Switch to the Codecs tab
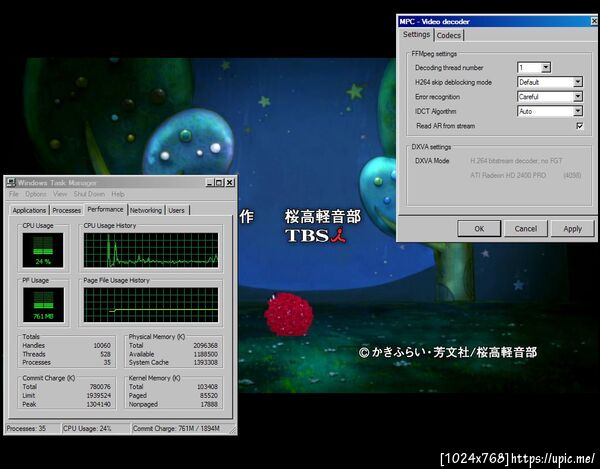Viewport: 600px width, 469px height. [448, 36]
